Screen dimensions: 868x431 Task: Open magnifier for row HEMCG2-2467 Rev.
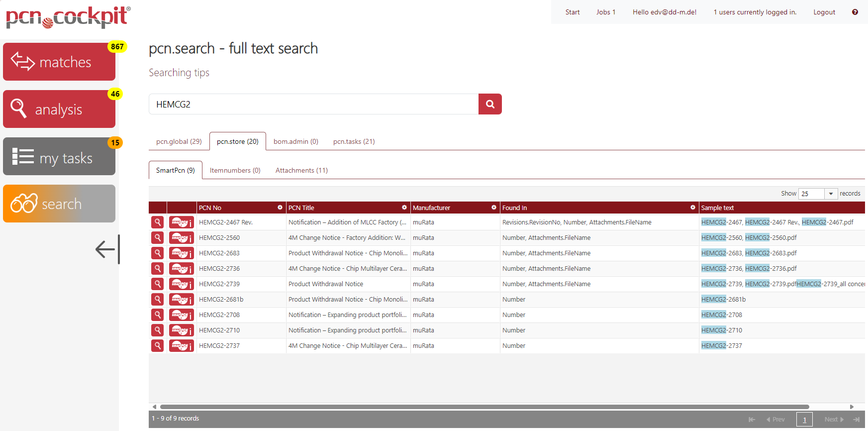pos(158,222)
